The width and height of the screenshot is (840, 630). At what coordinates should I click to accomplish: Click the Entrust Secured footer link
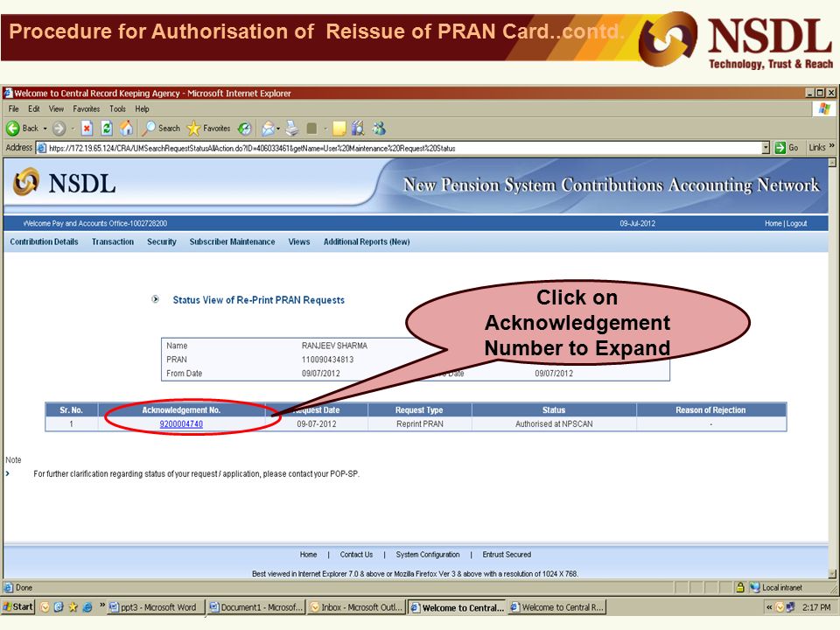click(x=507, y=555)
